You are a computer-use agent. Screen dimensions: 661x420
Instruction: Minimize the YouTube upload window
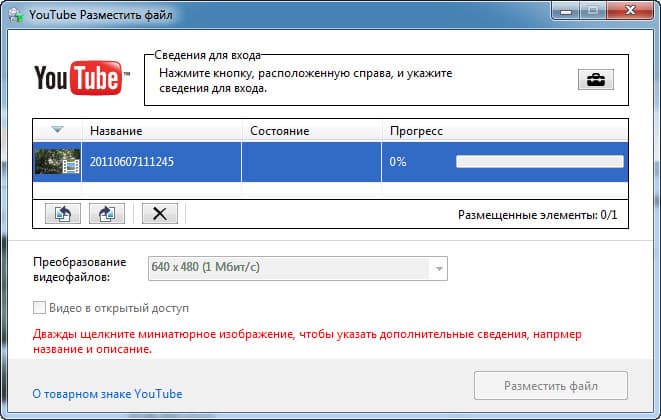coord(566,10)
